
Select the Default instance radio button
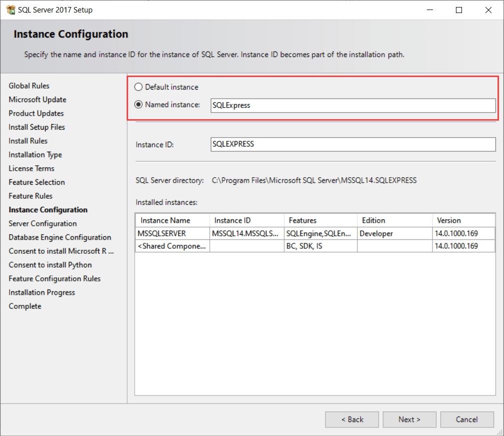138,87
